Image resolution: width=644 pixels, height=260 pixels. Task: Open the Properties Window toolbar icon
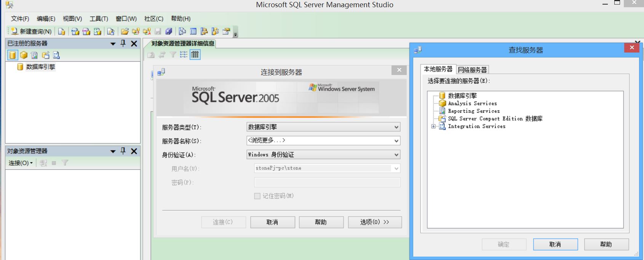(x=226, y=32)
